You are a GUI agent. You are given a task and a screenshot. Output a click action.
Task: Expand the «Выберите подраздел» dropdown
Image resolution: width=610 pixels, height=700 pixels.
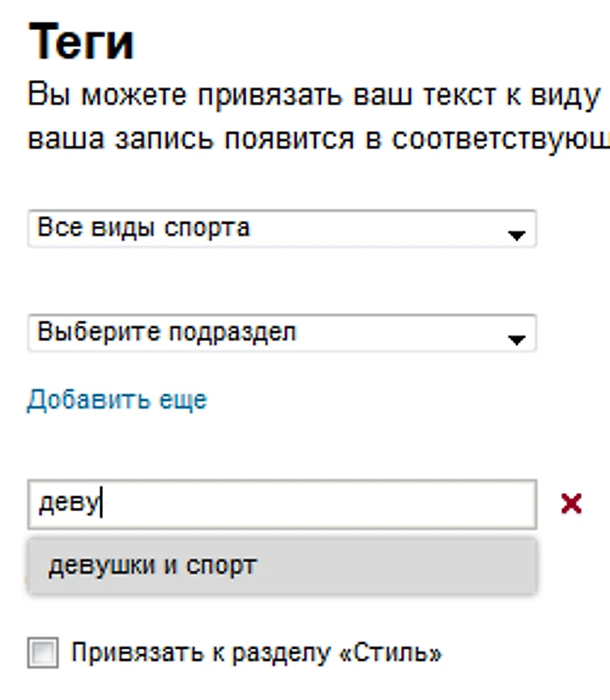coord(282,333)
